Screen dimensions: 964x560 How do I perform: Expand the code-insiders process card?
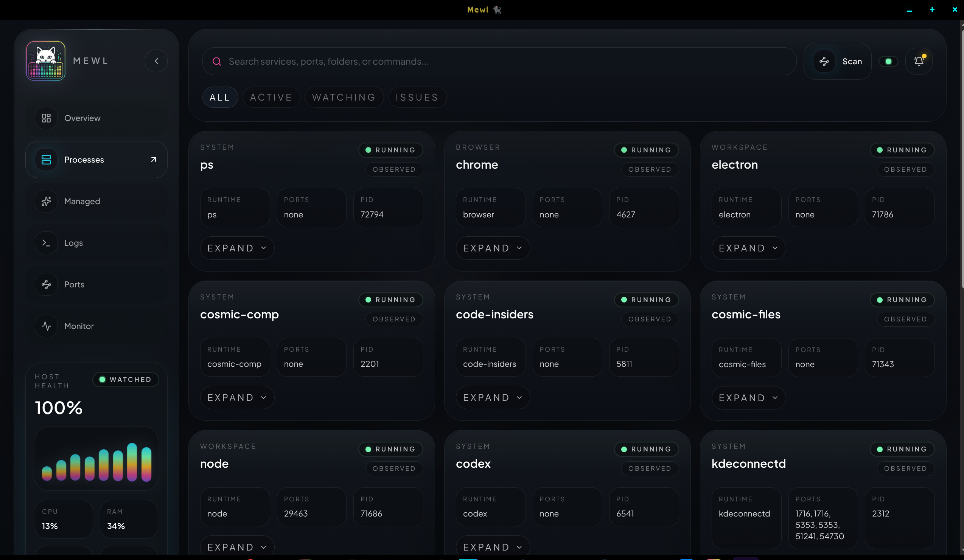click(x=493, y=397)
